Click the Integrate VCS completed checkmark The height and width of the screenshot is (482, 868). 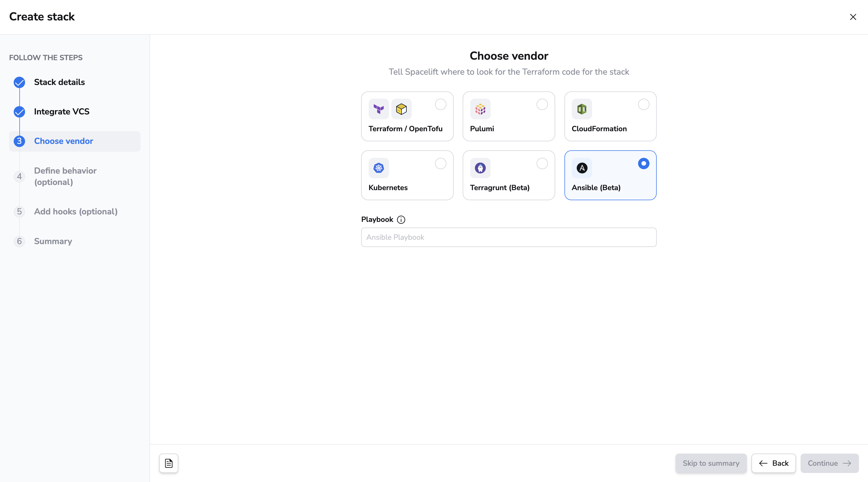click(19, 112)
